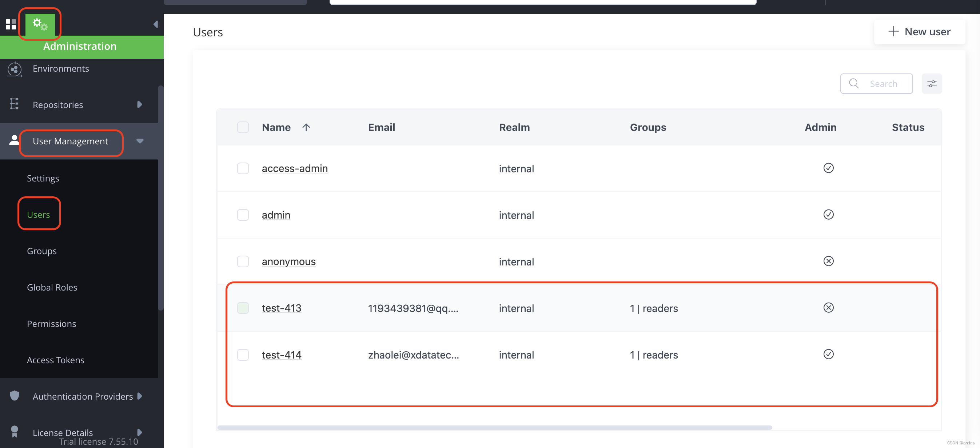The height and width of the screenshot is (448, 980).
Task: Collapse the User Management section arrow
Action: (140, 141)
